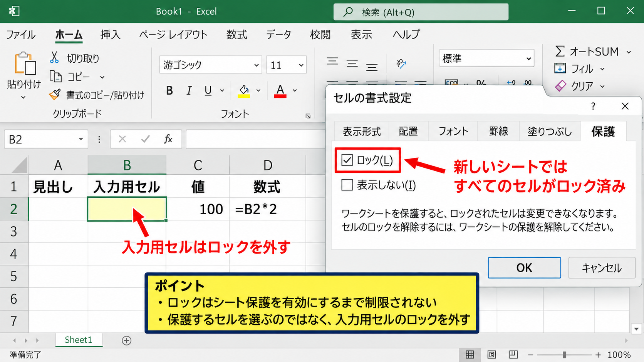Click the bottom align icon

372,67
